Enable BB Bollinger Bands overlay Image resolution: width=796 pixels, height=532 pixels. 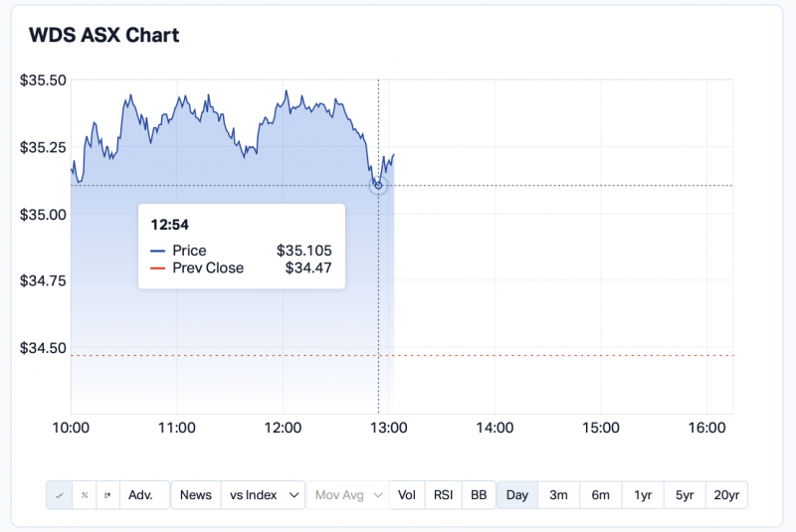pyautogui.click(x=479, y=495)
